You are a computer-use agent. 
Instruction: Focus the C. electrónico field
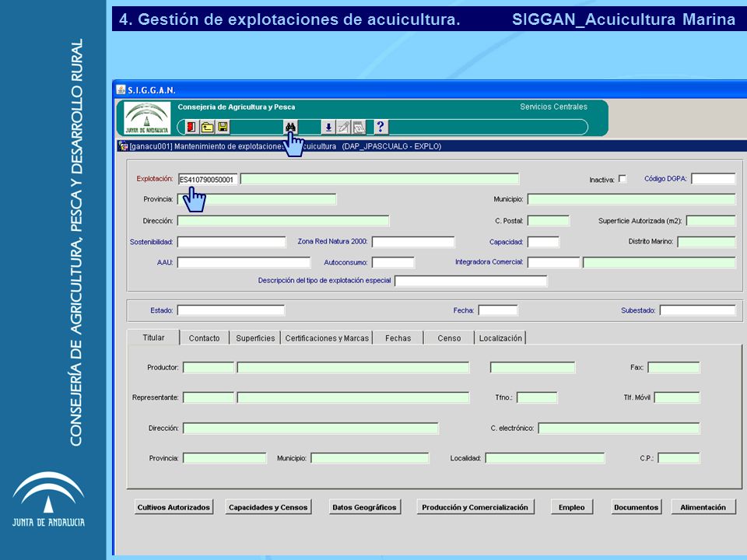[619, 428]
